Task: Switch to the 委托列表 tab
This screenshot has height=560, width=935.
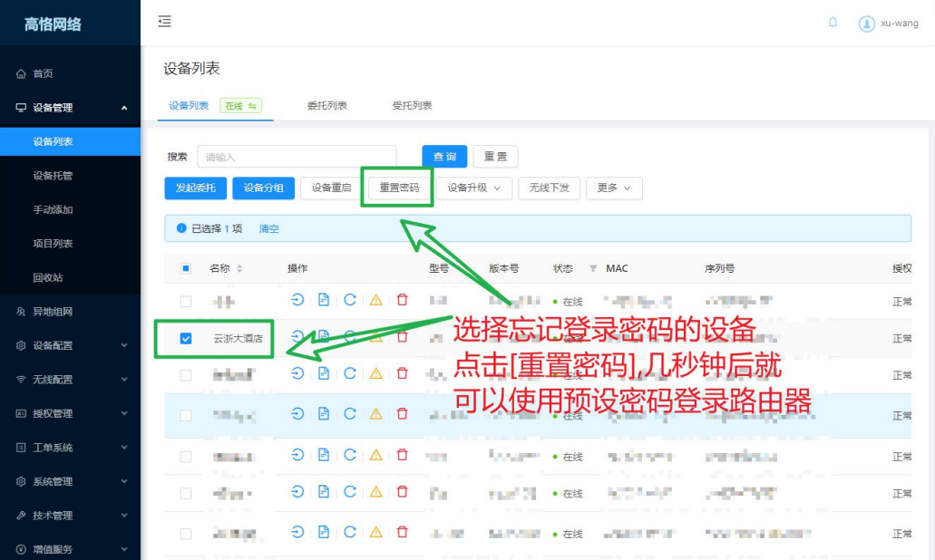Action: click(x=326, y=106)
